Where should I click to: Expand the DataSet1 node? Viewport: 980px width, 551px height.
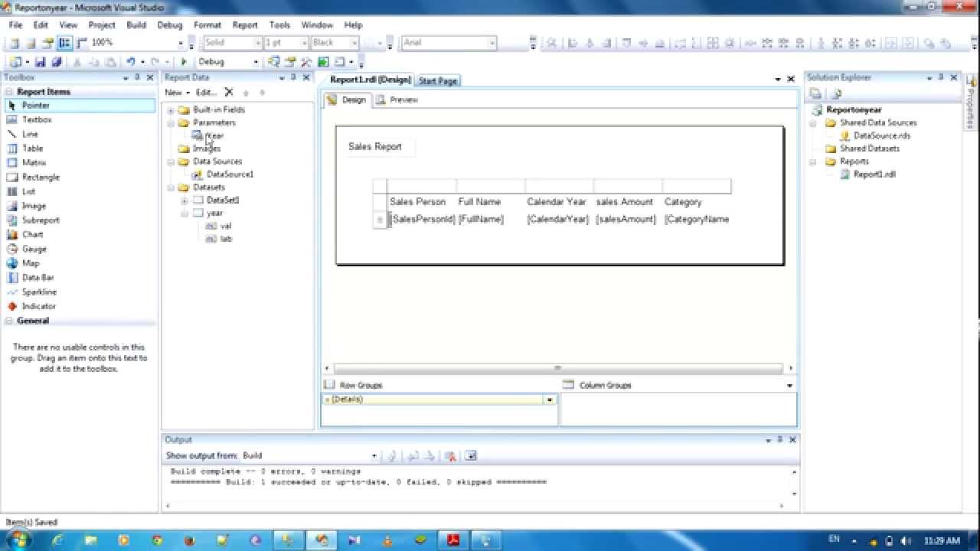(x=185, y=201)
